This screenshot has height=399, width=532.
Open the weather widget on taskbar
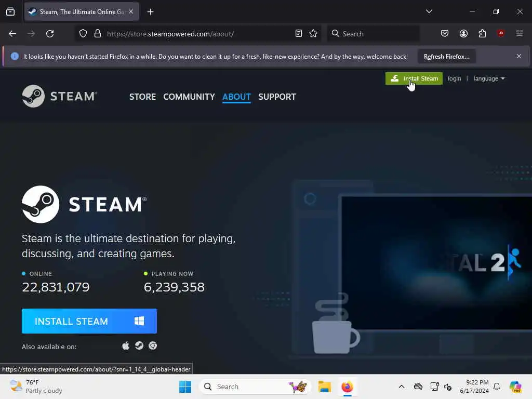coord(36,387)
